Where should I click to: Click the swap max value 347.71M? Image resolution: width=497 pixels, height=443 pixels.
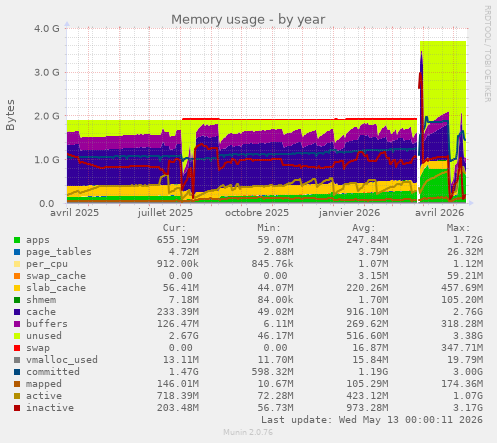tap(462, 348)
